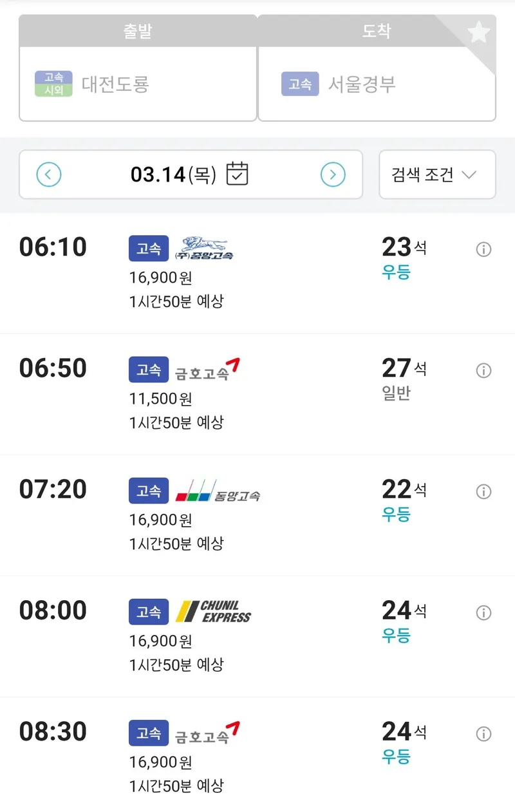Image resolution: width=515 pixels, height=812 pixels.
Task: Choose the 06:50 금호고속 일반 bus
Action: [257, 394]
